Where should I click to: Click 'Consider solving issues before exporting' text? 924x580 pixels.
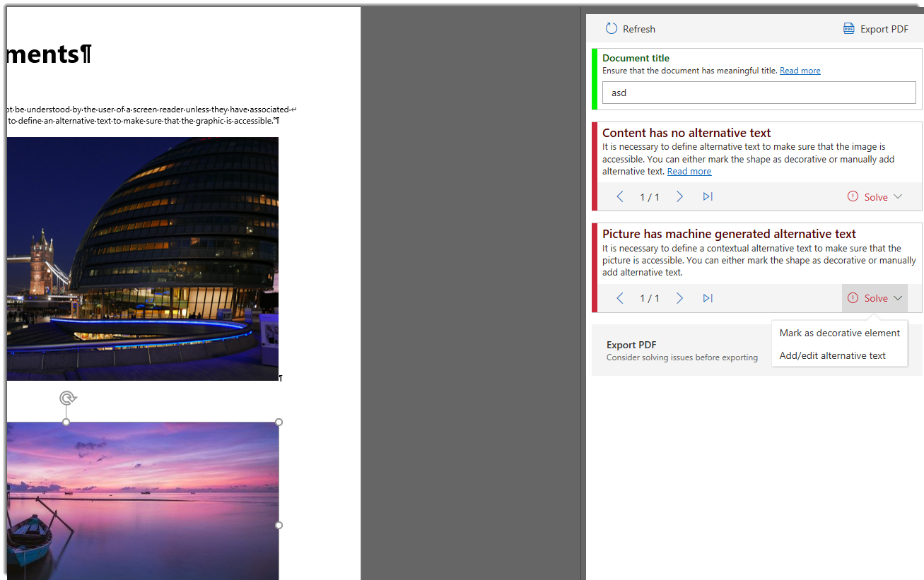(682, 357)
